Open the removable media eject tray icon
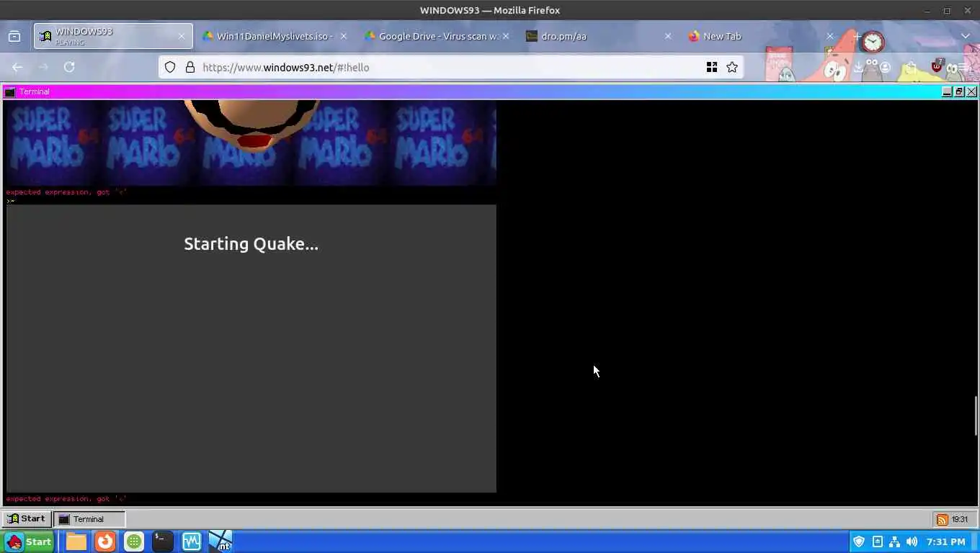Viewport: 980px width, 553px height. point(877,541)
